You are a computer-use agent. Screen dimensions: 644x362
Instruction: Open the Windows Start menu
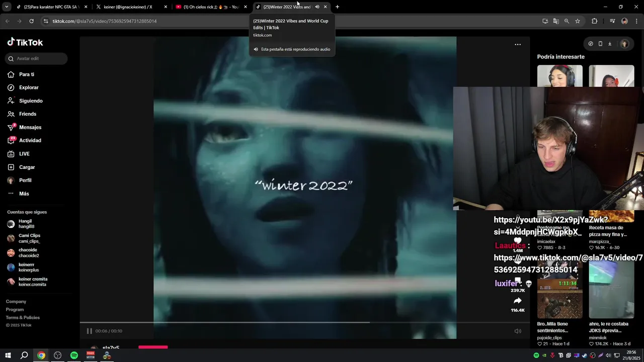[x=8, y=355]
